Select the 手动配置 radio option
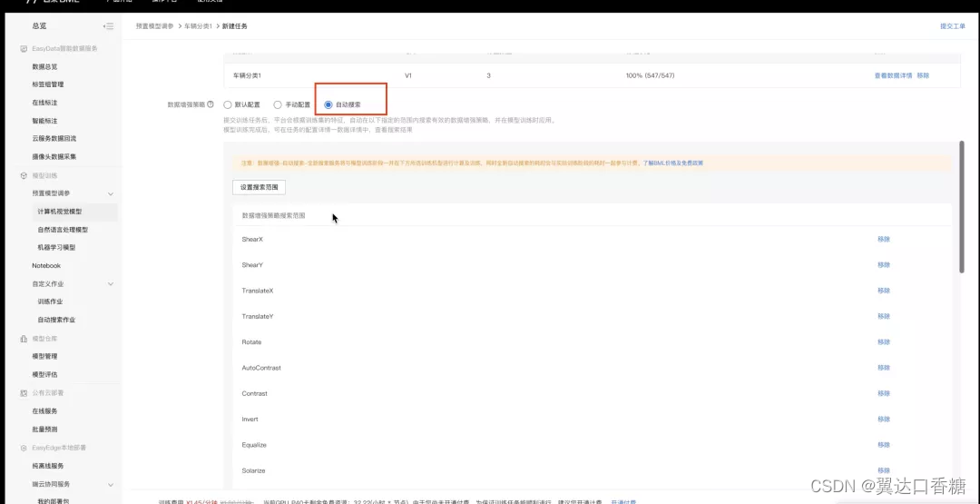Screen dimensions: 980x504 click(278, 104)
